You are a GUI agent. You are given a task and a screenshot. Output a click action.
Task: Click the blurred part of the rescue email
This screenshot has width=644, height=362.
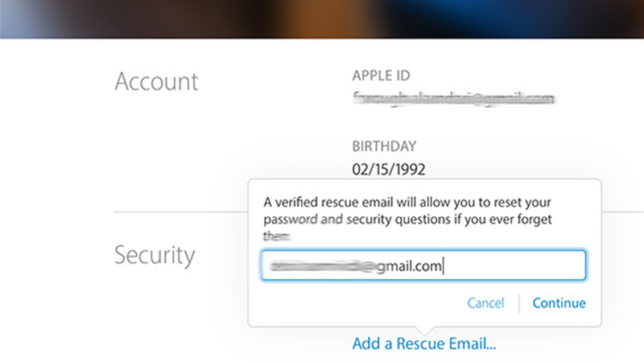(x=311, y=266)
